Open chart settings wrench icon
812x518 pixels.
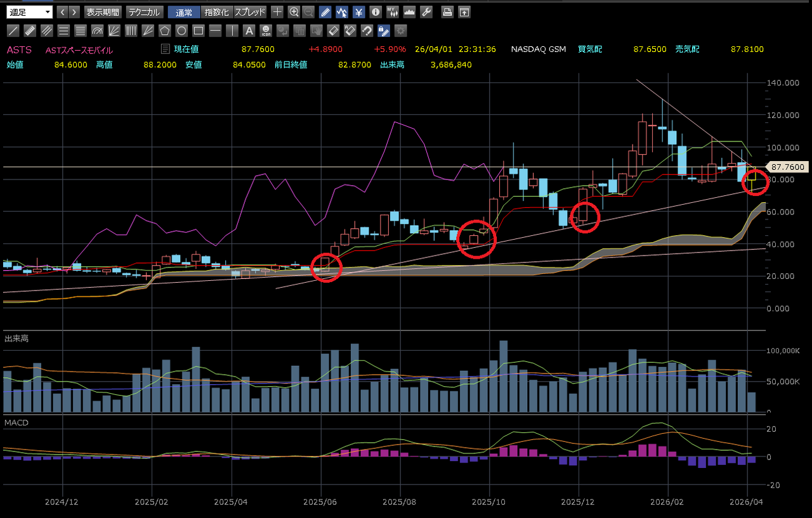click(426, 12)
